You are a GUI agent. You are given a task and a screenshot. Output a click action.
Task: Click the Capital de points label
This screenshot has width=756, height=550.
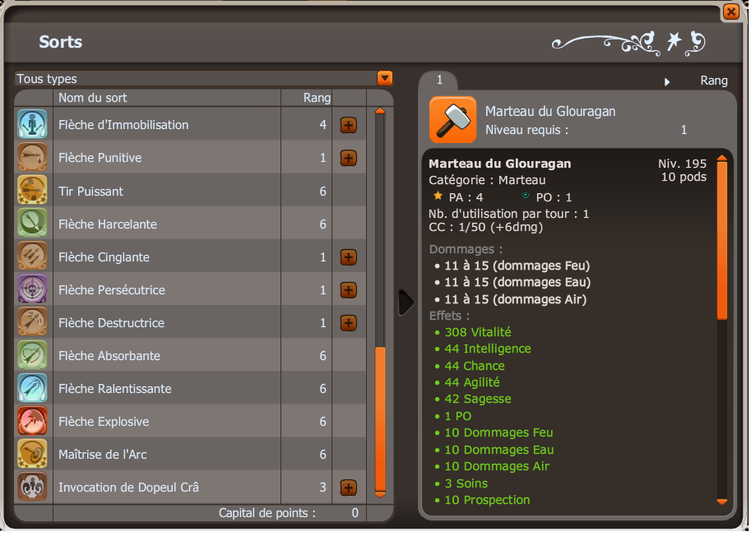(x=267, y=513)
